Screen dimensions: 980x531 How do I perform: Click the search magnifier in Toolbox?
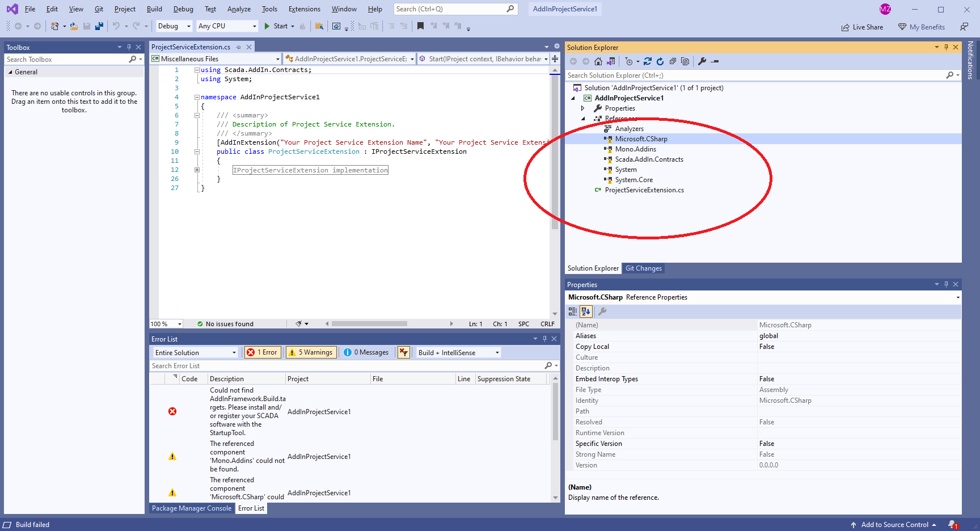point(132,59)
